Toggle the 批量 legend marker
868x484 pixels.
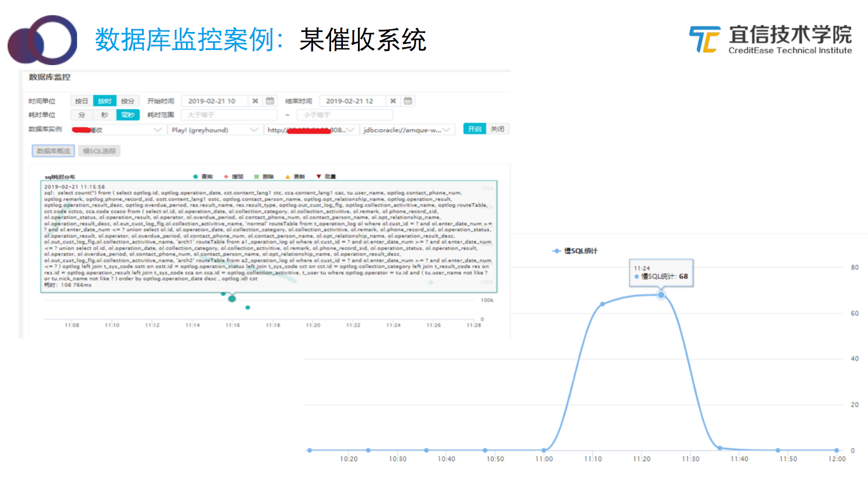point(319,176)
